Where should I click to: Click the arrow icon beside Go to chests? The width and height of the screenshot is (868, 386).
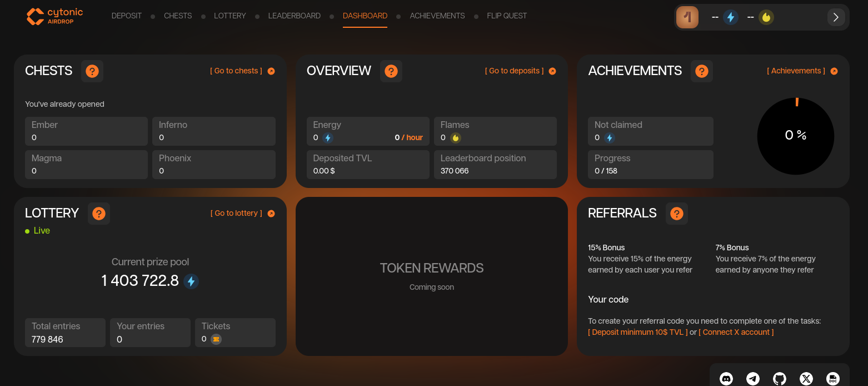[x=271, y=71]
